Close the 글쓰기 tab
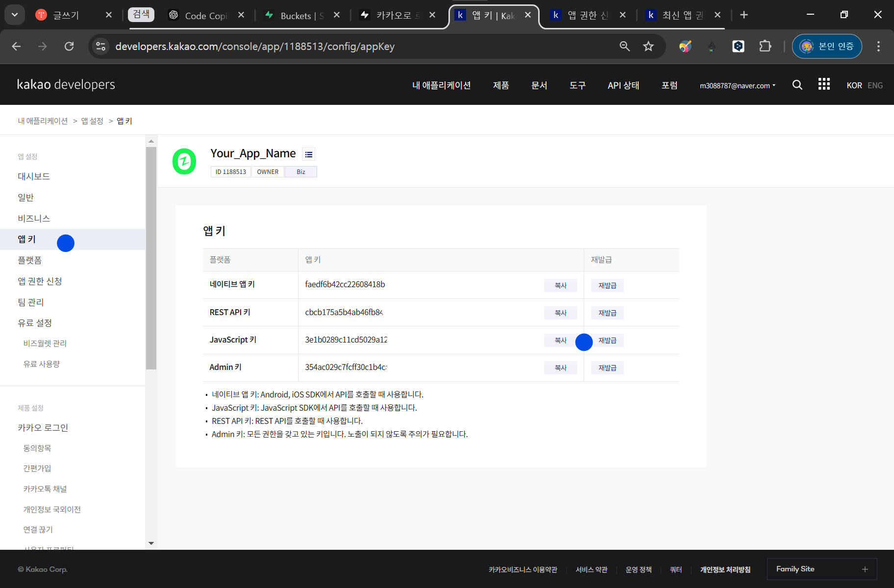This screenshot has height=588, width=894. [x=109, y=15]
